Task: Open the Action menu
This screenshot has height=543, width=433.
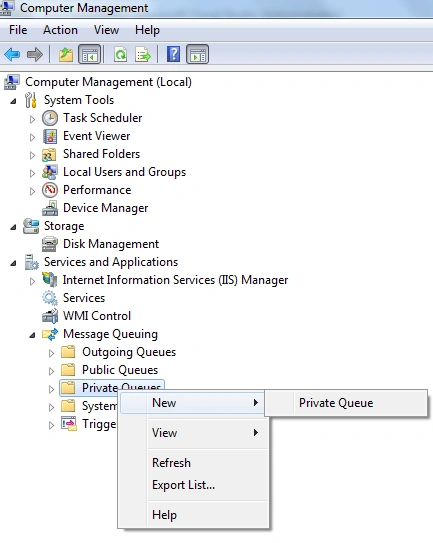Action: click(60, 30)
